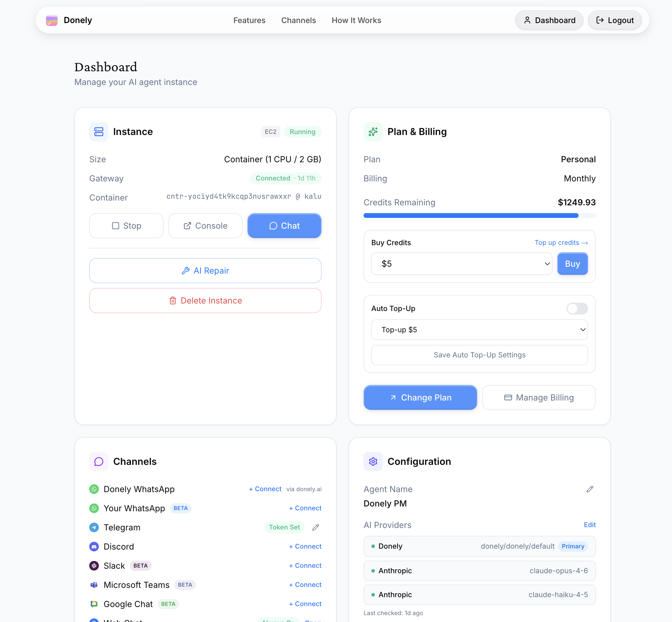Edit the AI Providers list

590,525
